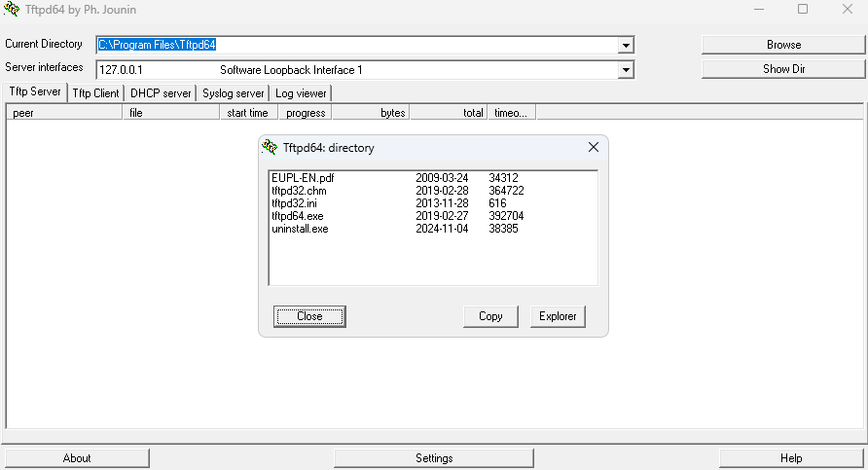The height and width of the screenshot is (470, 868).
Task: Select tftpd64.exe in the directory list
Action: point(297,216)
